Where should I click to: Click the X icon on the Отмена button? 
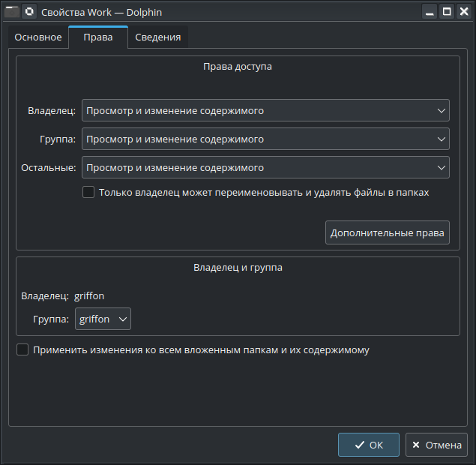coord(416,445)
